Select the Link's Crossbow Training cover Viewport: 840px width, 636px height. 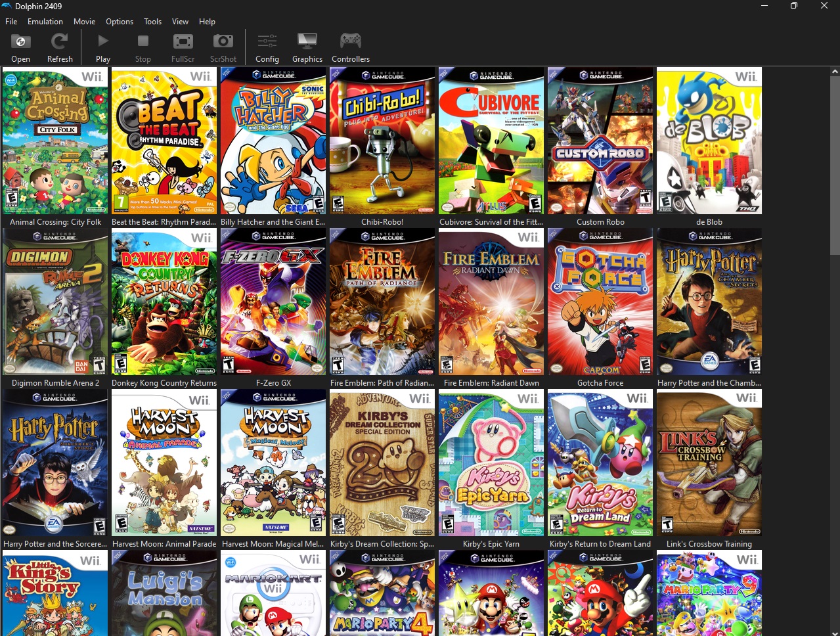click(x=709, y=463)
